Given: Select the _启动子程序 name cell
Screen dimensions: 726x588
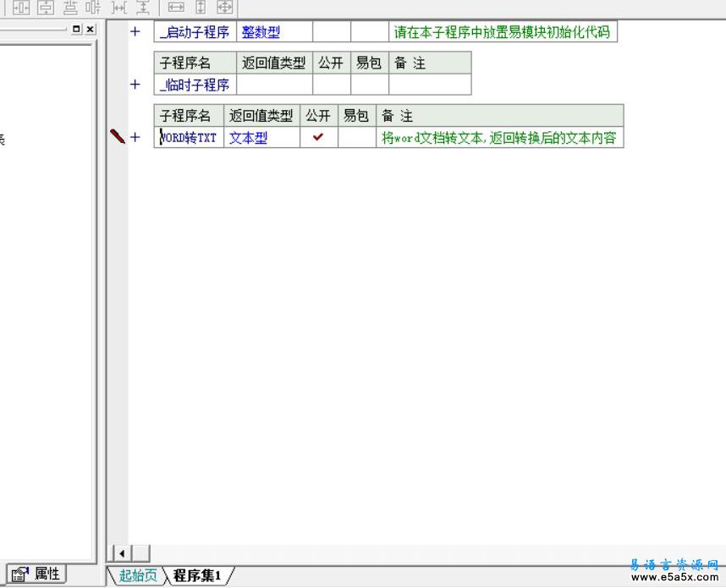Looking at the screenshot, I should click(x=195, y=32).
